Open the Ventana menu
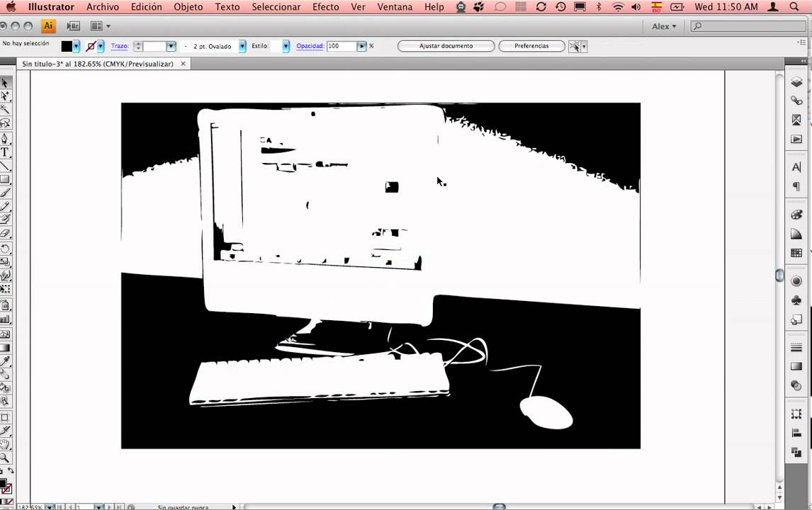 395,7
